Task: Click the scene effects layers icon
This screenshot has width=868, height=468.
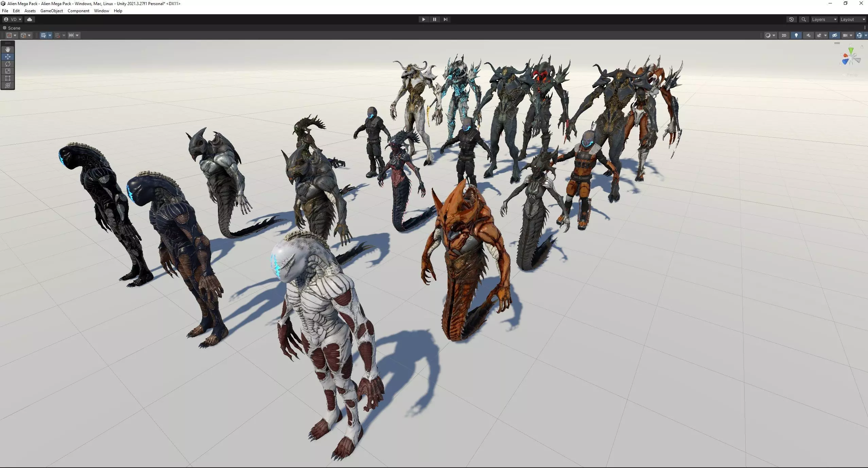Action: 819,35
